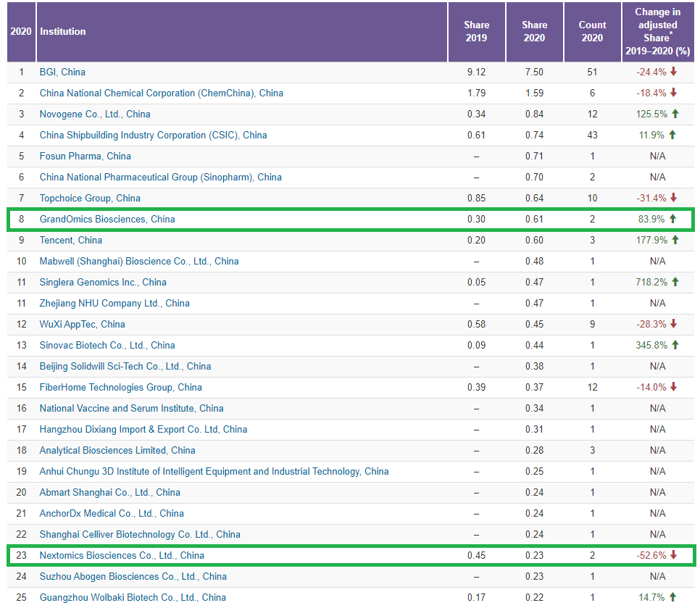
Task: Select the 0.45 Share 2019 value for Nextomics
Action: coord(476,554)
